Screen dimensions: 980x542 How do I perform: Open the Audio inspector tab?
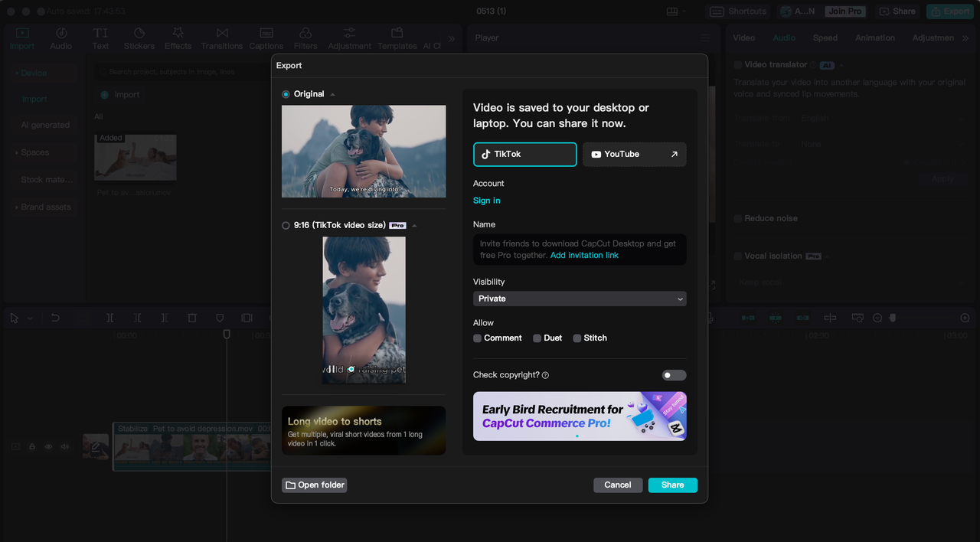coord(784,38)
